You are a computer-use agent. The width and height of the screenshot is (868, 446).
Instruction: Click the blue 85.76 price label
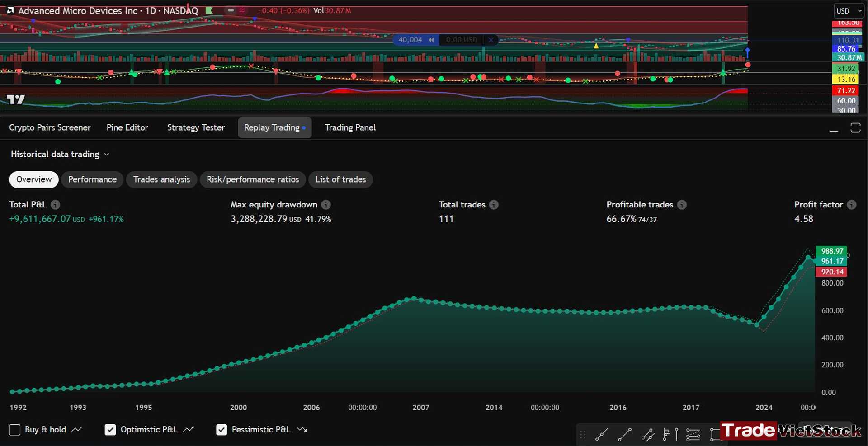click(x=845, y=49)
